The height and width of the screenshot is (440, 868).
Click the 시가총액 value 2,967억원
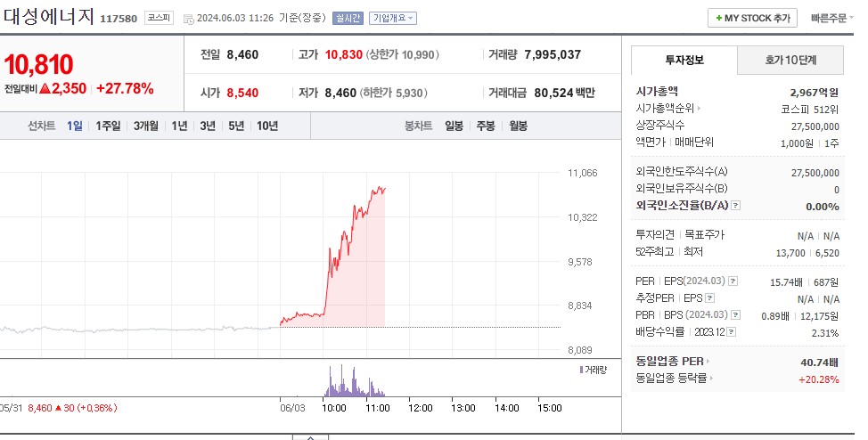[x=815, y=93]
